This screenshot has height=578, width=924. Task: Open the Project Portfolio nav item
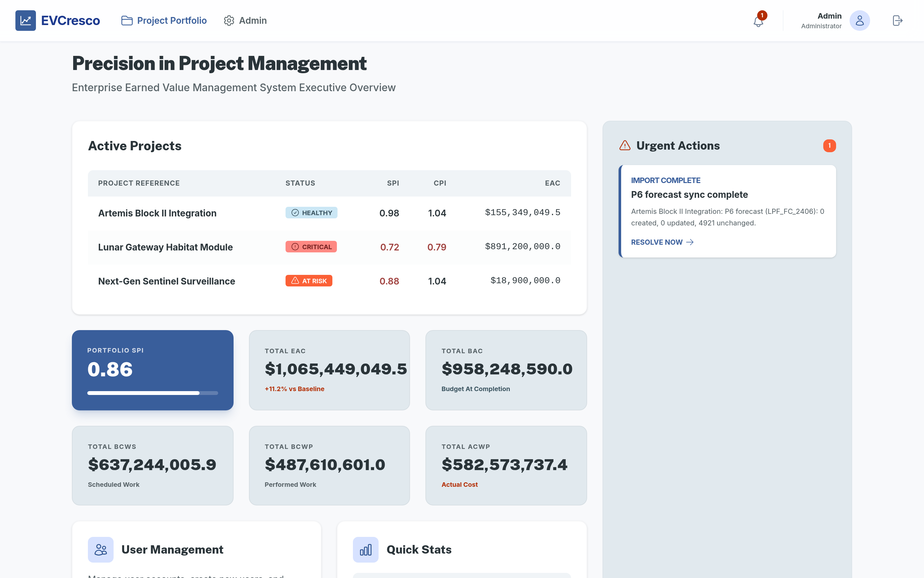click(x=164, y=21)
